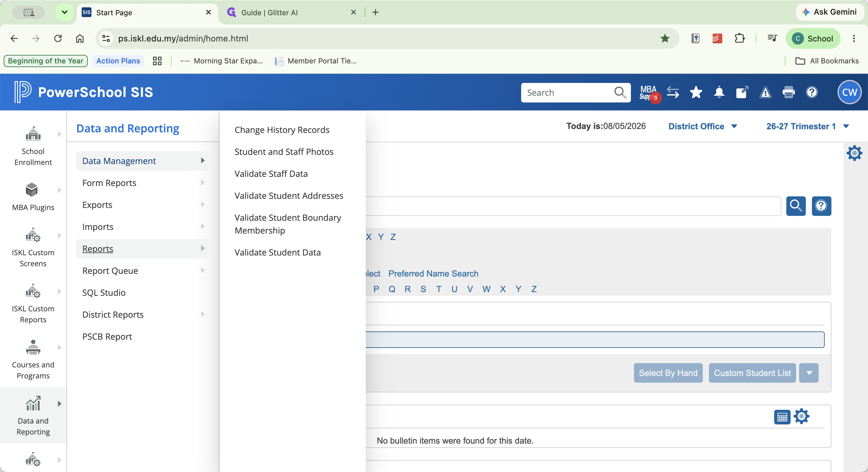This screenshot has width=868, height=472.
Task: Click Ask Gemini button
Action: (830, 12)
